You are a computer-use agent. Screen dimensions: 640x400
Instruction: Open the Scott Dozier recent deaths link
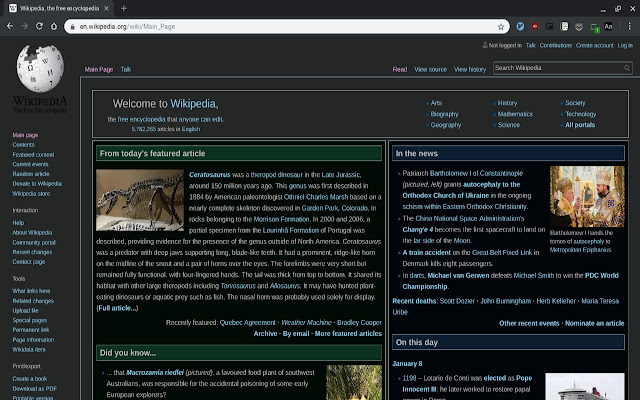pos(457,301)
